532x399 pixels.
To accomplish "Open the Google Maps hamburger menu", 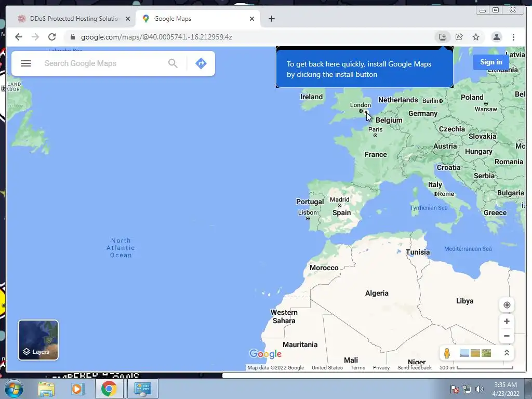I will 26,63.
